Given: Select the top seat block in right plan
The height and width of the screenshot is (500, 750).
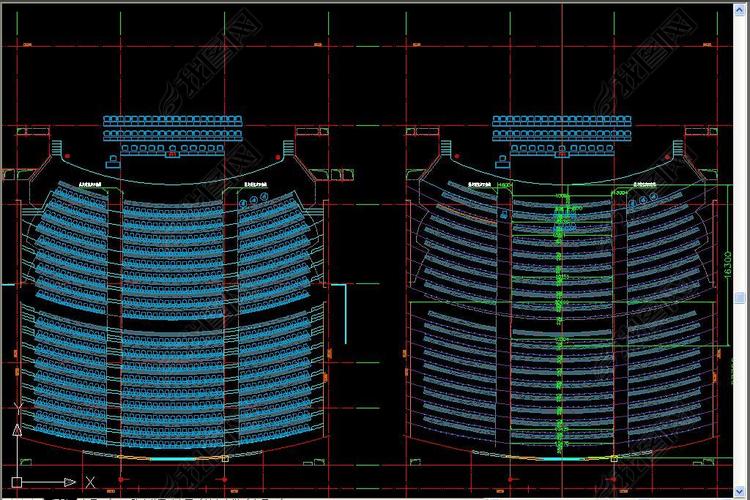Looking at the screenshot, I should coord(562,128).
